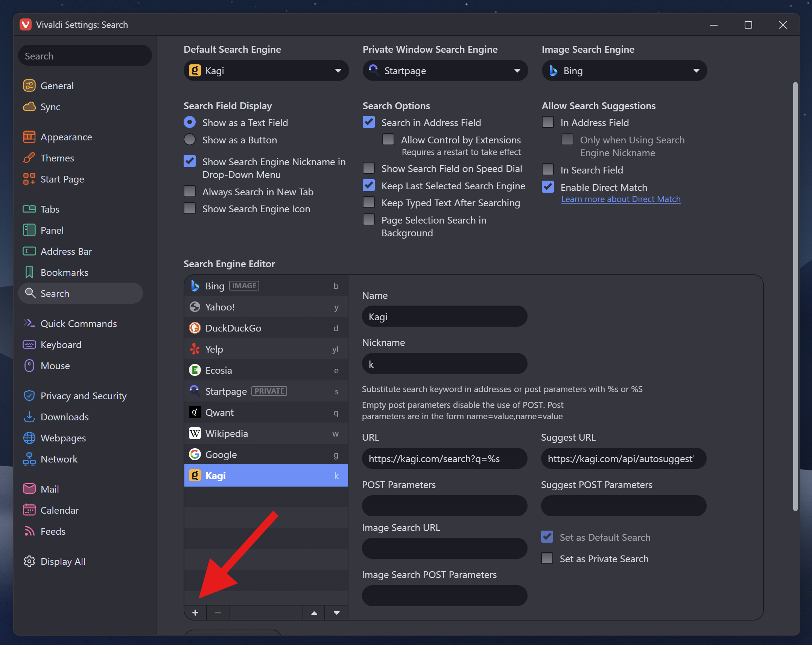Image resolution: width=812 pixels, height=645 pixels.
Task: Click the Sync cloud icon
Action: 29,106
